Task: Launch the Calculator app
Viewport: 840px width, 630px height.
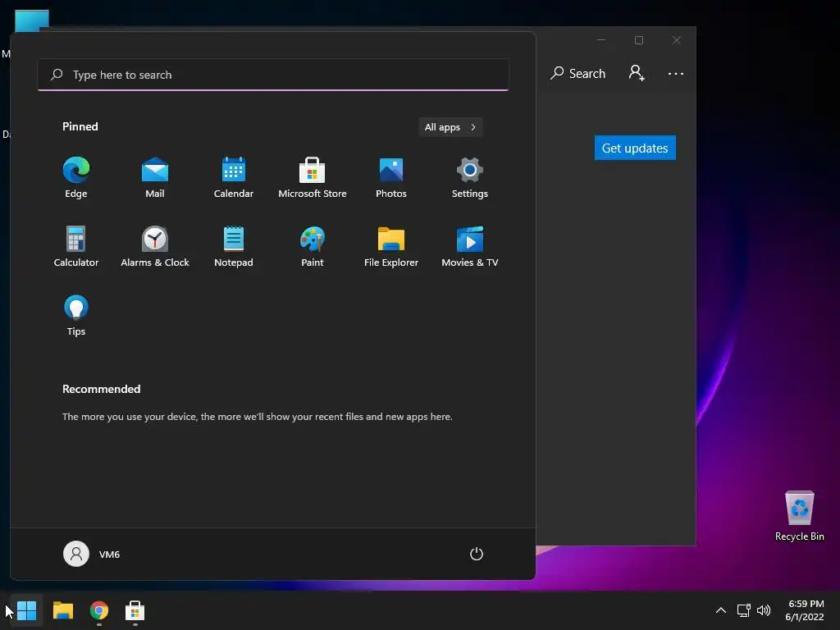Action: point(76,247)
